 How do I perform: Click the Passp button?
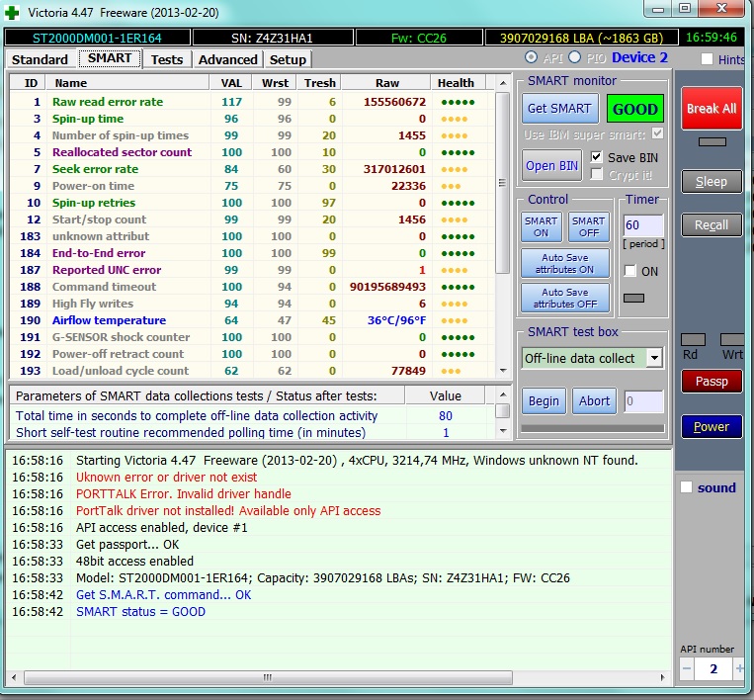pos(712,382)
